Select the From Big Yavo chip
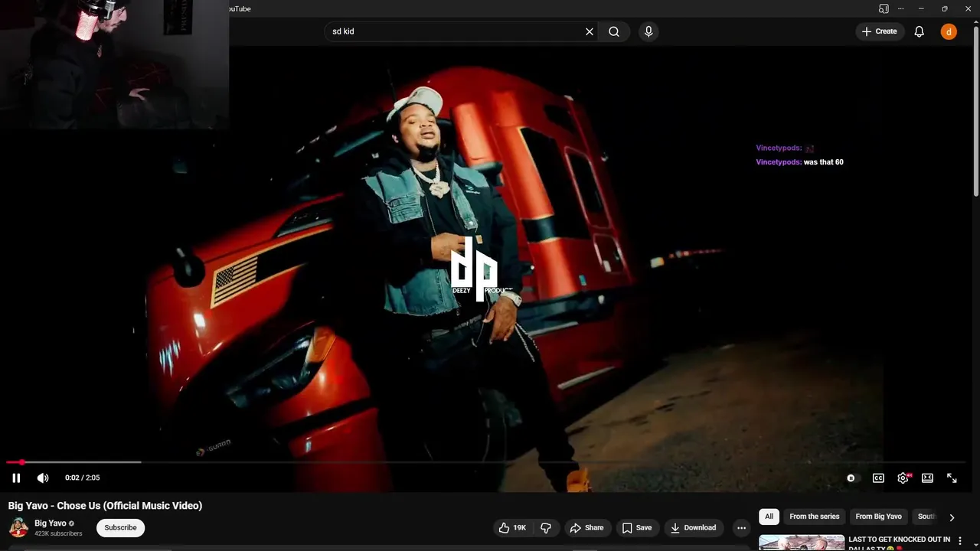Screen dimensions: 980x551 [x=878, y=517]
